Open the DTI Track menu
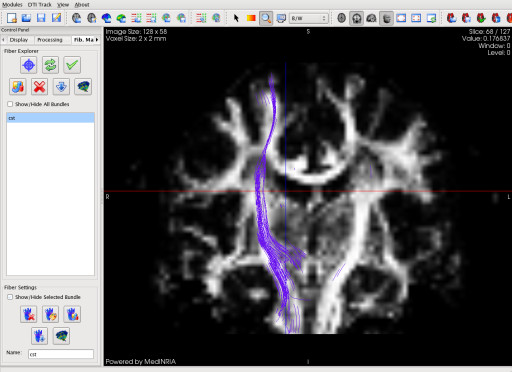 [x=40, y=5]
